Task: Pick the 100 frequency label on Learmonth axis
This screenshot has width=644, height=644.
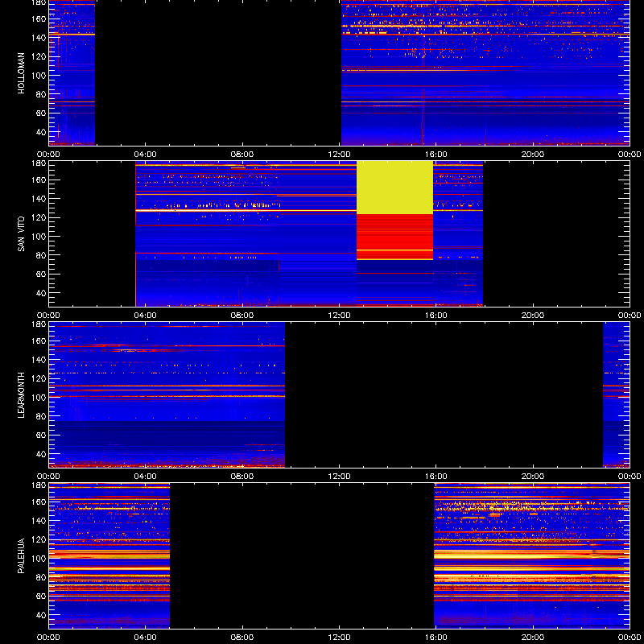Action: 39,398
